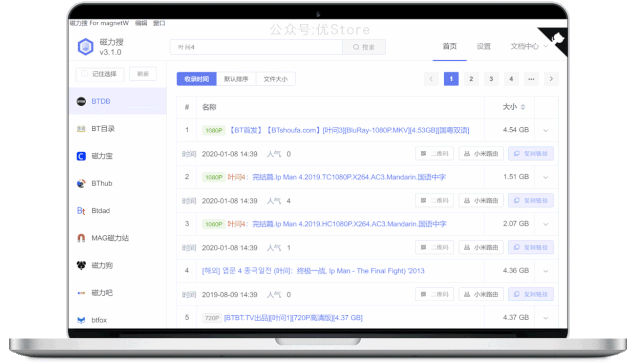The height and width of the screenshot is (364, 639).
Task: Show QR code for 人气 4 row
Action: [x=434, y=201]
